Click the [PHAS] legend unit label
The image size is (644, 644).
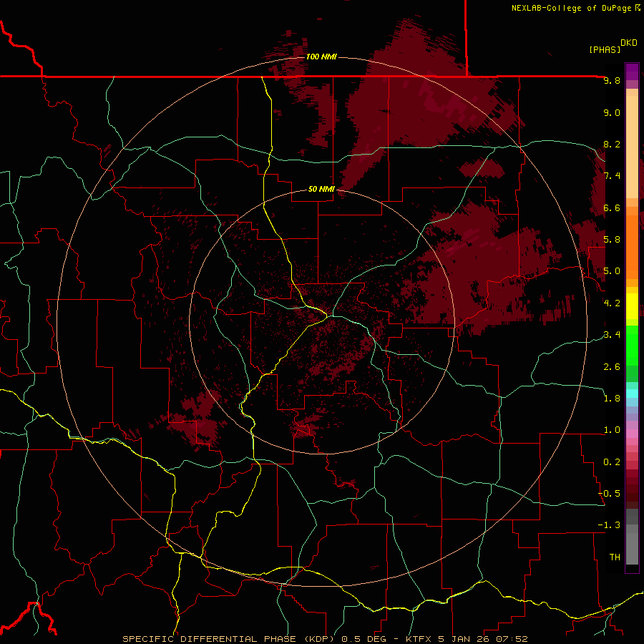tap(605, 49)
